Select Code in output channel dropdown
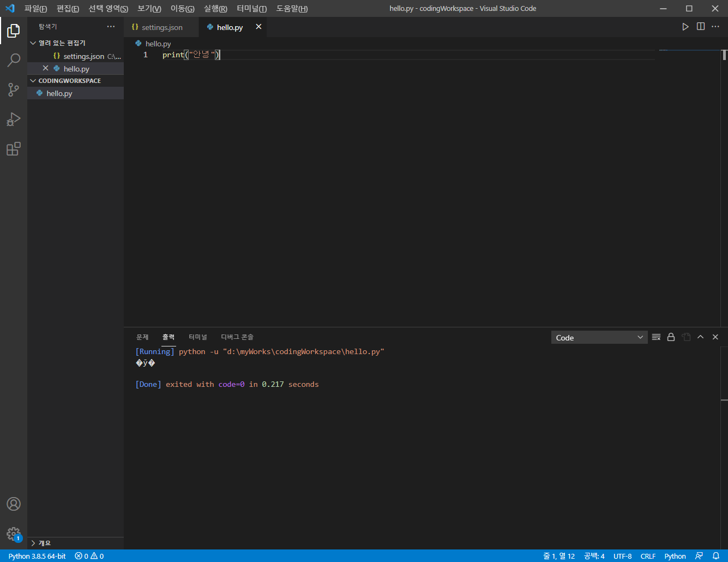This screenshot has width=728, height=562. (x=599, y=337)
